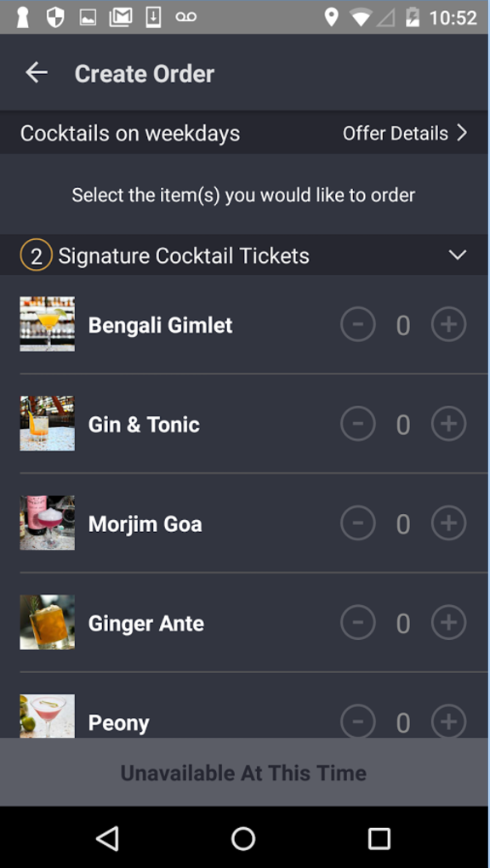Image resolution: width=490 pixels, height=868 pixels.
Task: Tap the Android recent apps button
Action: [x=379, y=837]
